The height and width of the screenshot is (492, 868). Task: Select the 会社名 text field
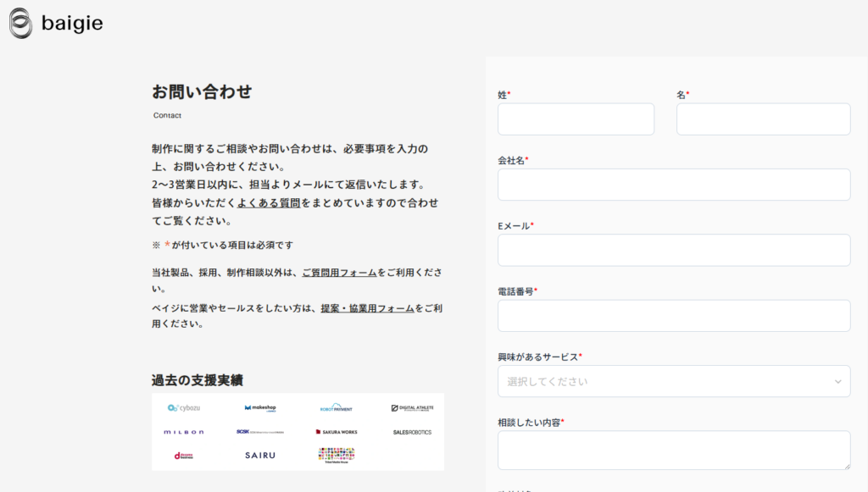(674, 185)
